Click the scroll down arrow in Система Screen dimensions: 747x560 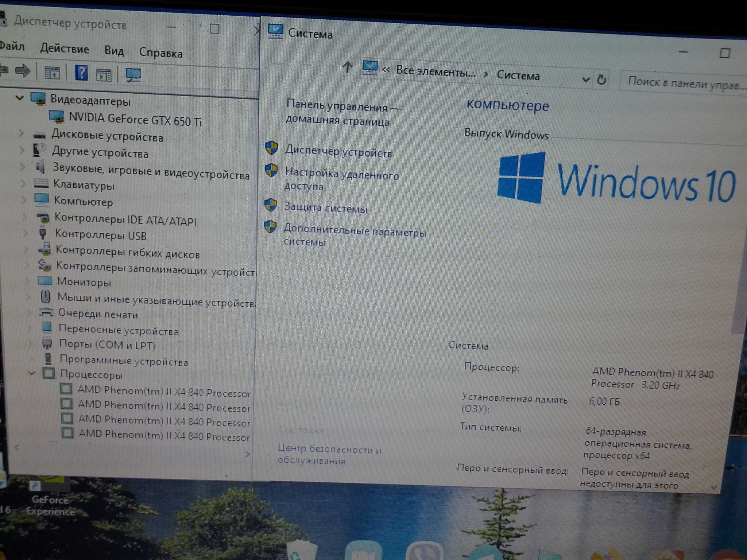tap(714, 487)
